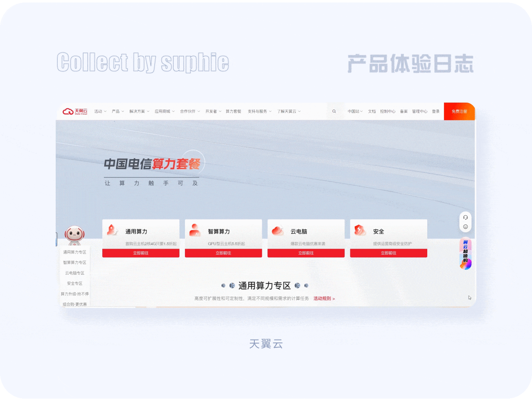Click the AI person icon on 智算算力 card
The image size is (532, 399).
195,230
